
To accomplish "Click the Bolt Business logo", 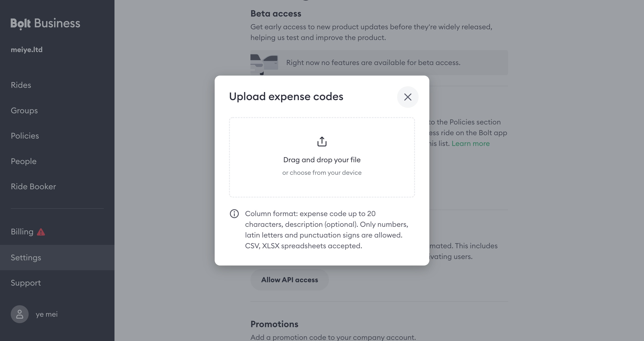I will click(x=45, y=23).
